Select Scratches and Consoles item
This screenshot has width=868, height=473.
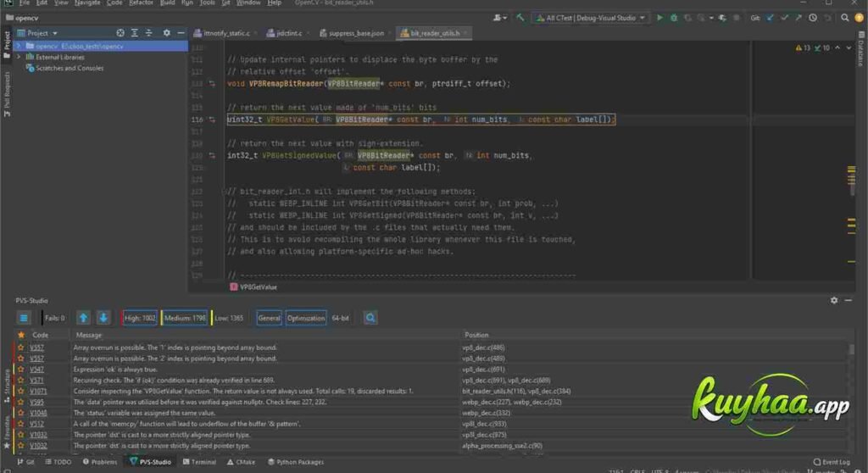click(70, 68)
